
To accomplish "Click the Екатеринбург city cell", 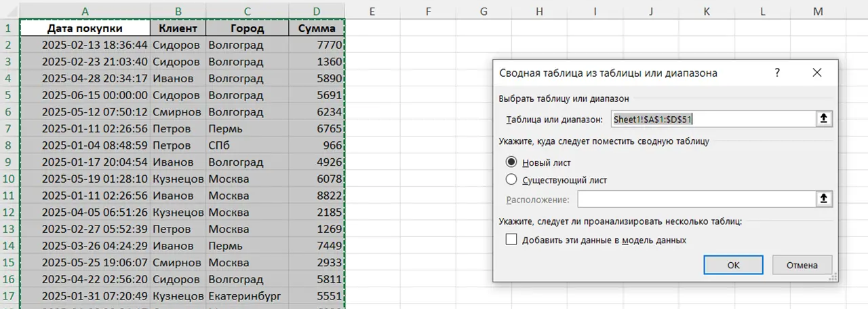I will [248, 295].
